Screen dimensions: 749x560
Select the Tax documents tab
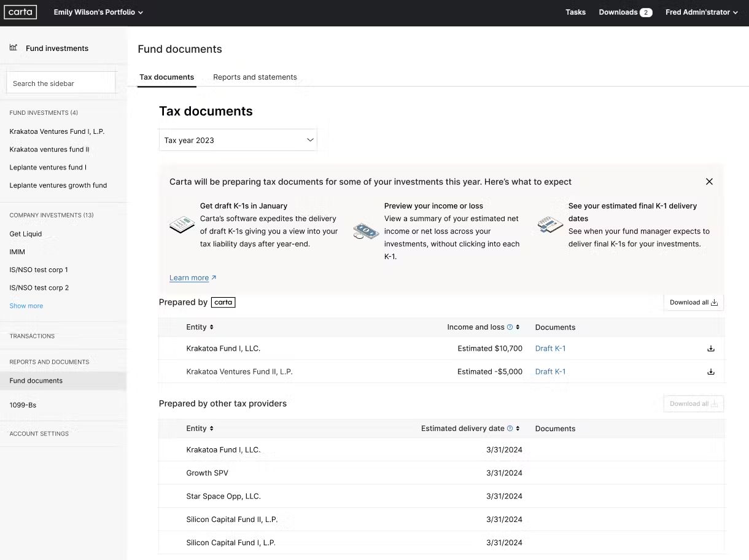166,77
